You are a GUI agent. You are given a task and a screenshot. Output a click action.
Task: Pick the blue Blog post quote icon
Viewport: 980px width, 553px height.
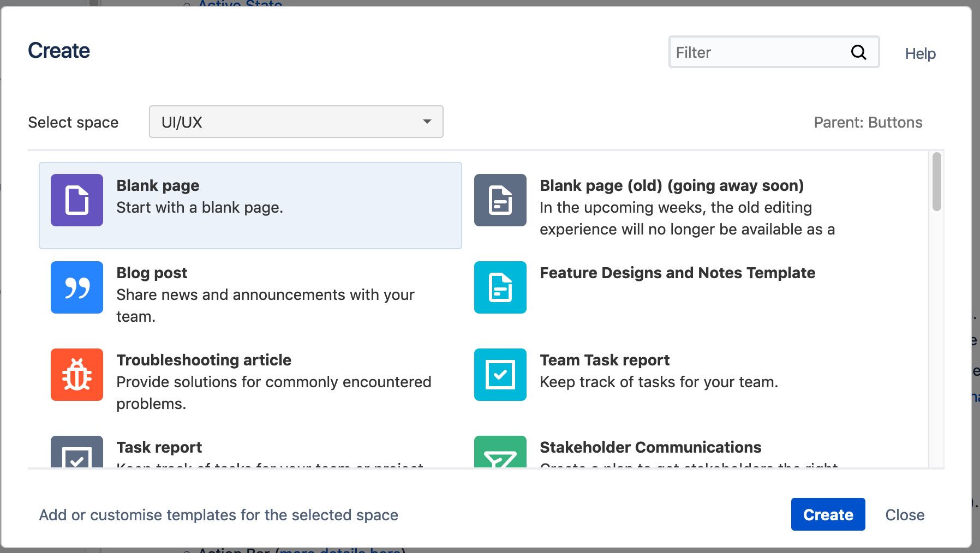(x=77, y=287)
